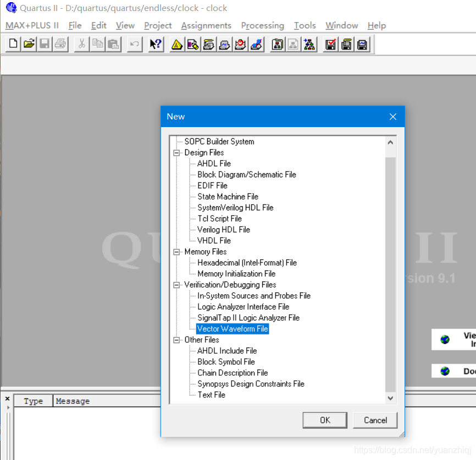Image resolution: width=476 pixels, height=460 pixels.
Task: Open the File menu
Action: (75, 25)
